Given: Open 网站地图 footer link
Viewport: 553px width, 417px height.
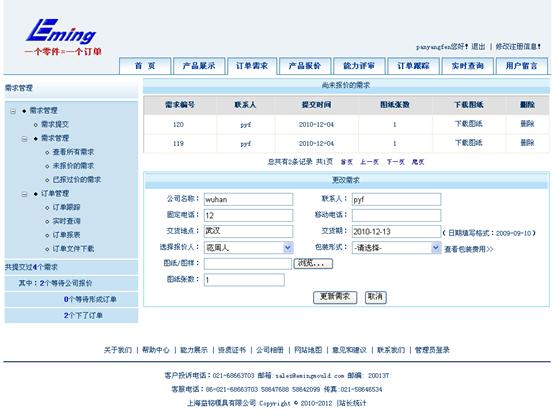Looking at the screenshot, I should (308, 350).
